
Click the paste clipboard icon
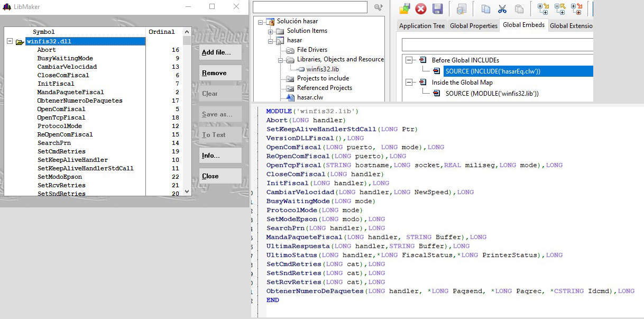519,8
